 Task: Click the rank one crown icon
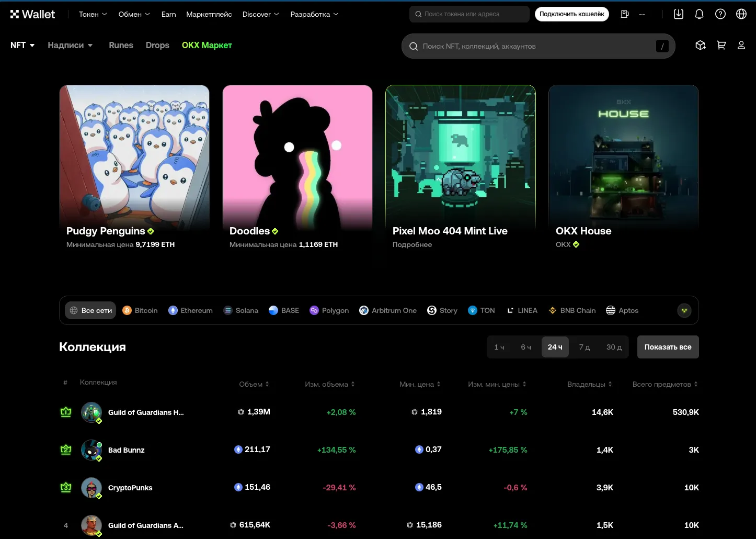click(66, 412)
